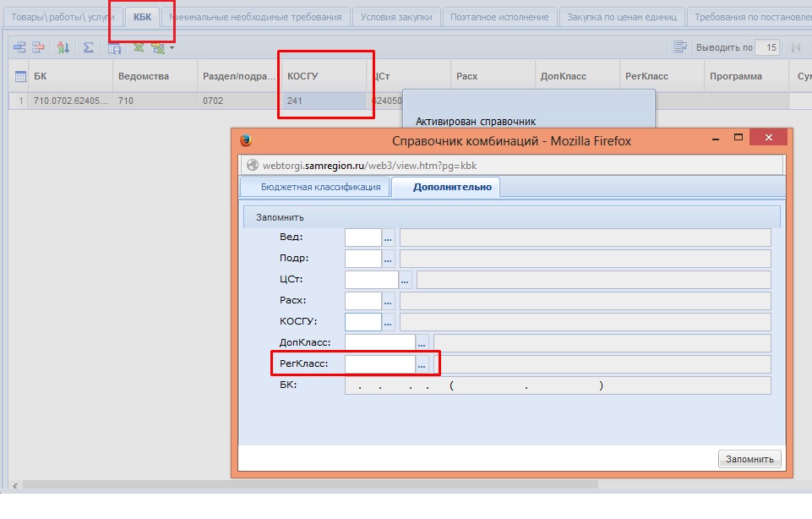The width and height of the screenshot is (812, 519).
Task: Open the Вед lookup ellipsis button
Action: point(389,238)
